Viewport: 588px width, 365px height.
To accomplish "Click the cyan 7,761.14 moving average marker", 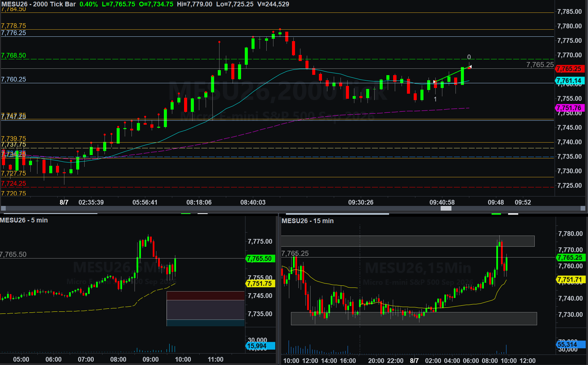I will point(569,81).
